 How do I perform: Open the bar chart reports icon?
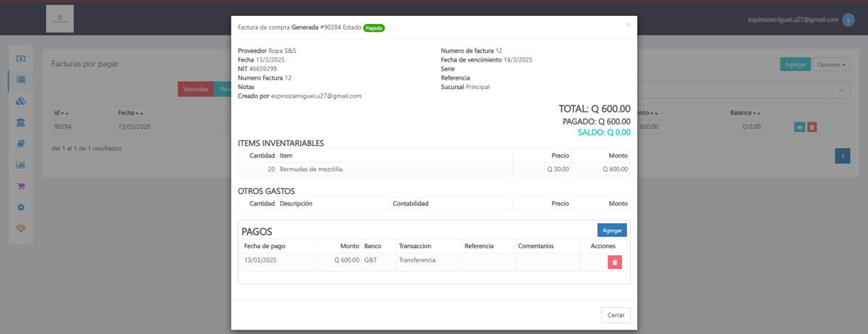[21, 165]
